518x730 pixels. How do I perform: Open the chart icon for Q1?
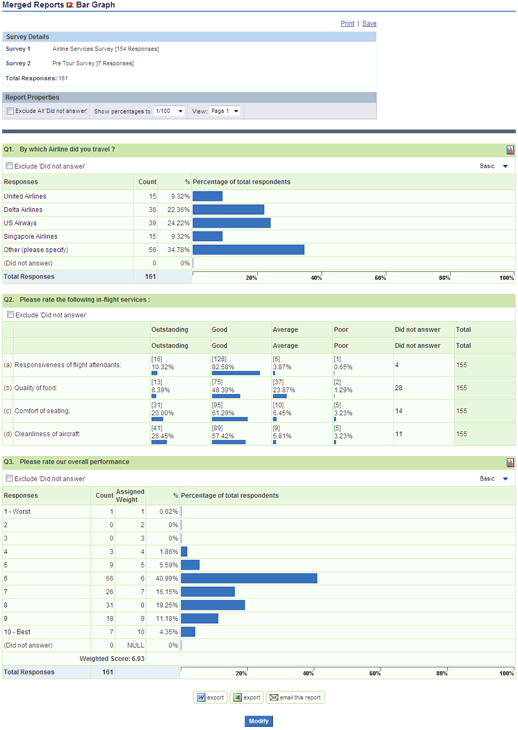[510, 150]
